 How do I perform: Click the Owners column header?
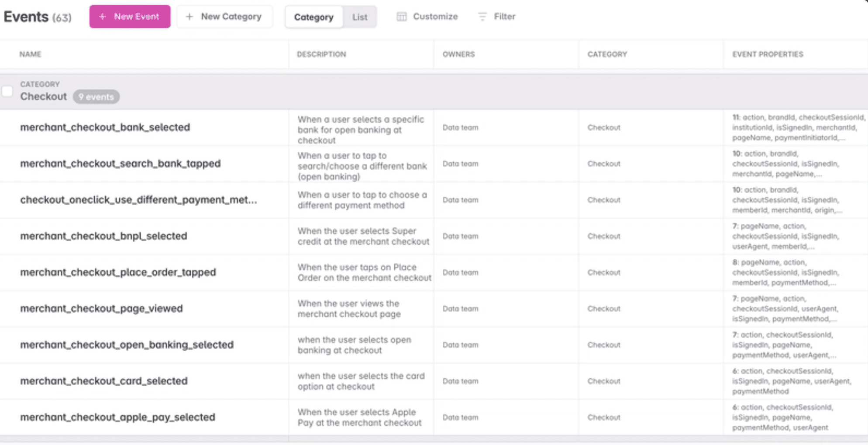pos(458,54)
